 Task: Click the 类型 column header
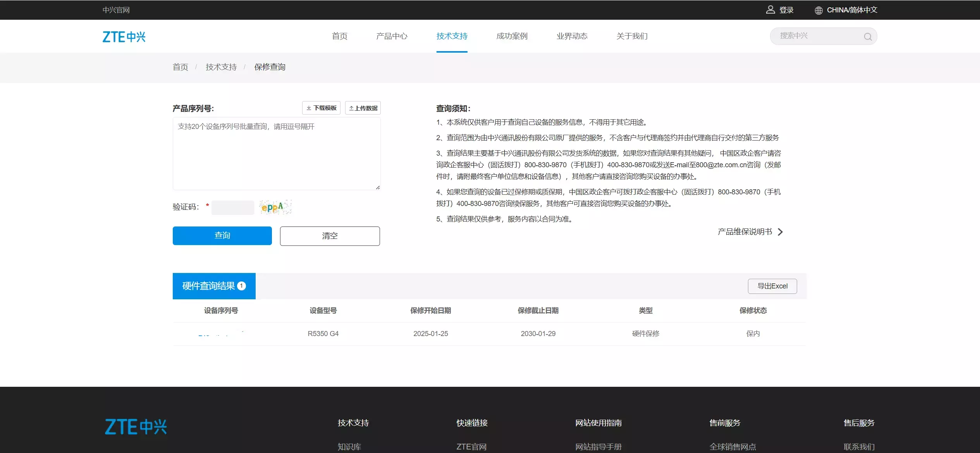pyautogui.click(x=645, y=311)
